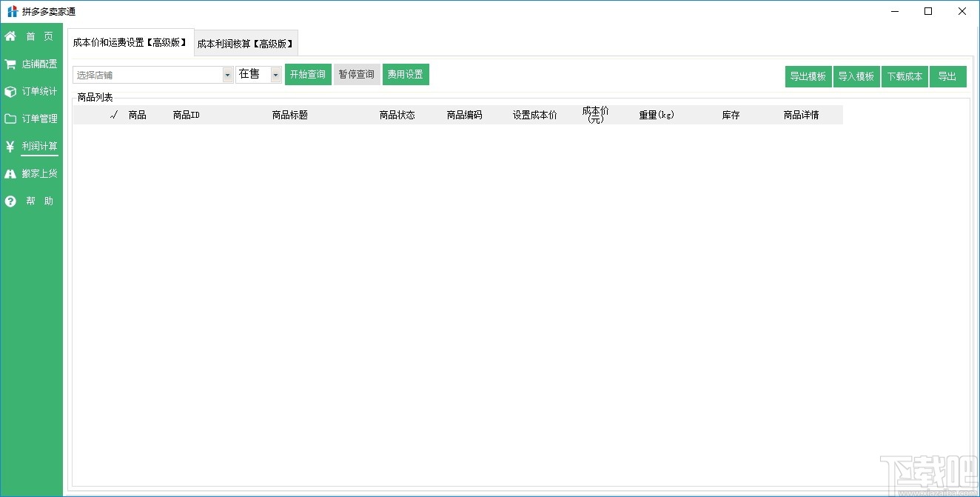Open 费用设置 button
Image resolution: width=980 pixels, height=497 pixels.
pos(406,75)
